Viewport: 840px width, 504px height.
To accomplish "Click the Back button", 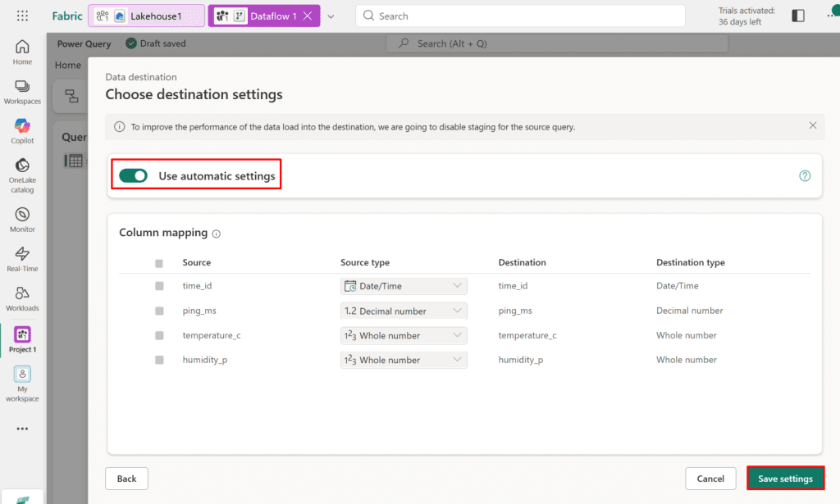I will 126,479.
